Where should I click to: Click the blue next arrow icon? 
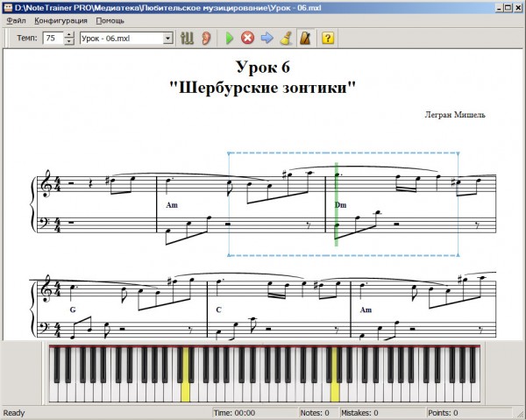[x=267, y=39]
